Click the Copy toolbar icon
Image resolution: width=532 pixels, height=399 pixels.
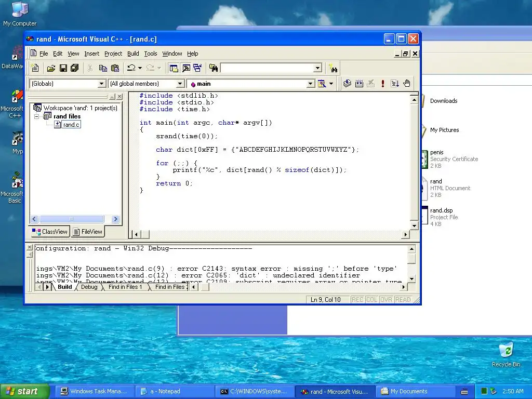(x=103, y=68)
